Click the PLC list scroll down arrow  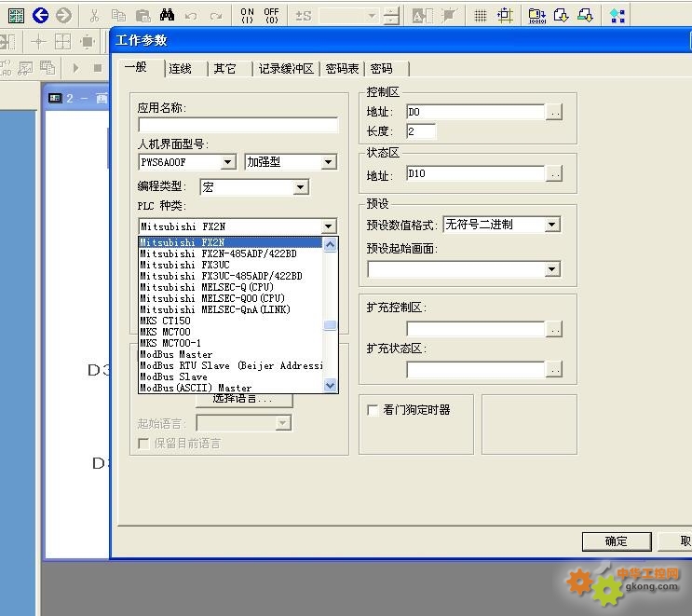point(330,386)
